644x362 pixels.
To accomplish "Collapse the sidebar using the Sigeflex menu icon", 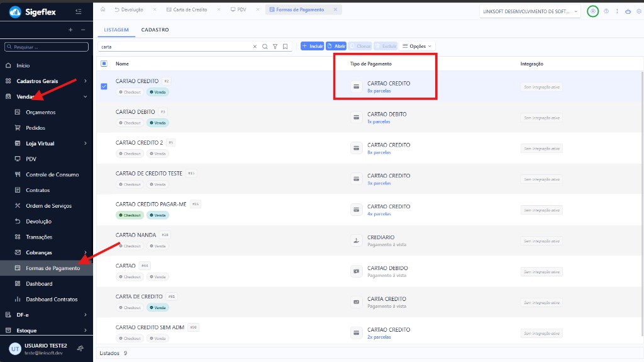I will tap(79, 11).
